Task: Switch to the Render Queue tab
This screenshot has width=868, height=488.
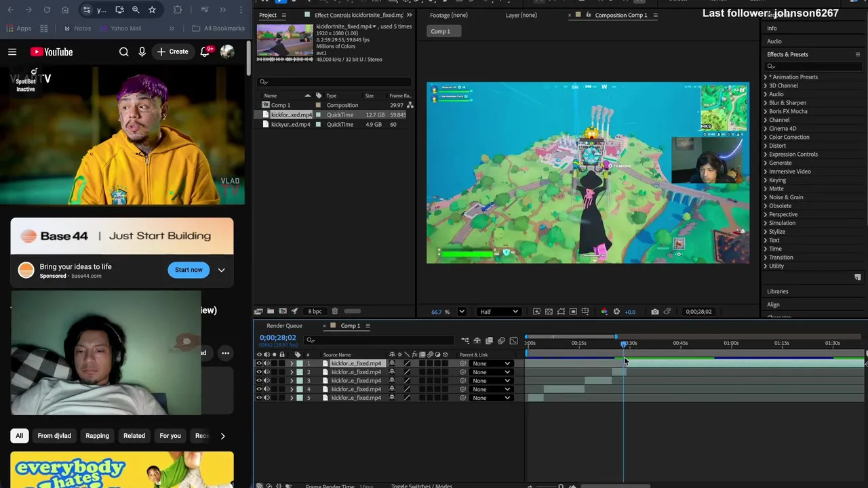Action: (284, 326)
